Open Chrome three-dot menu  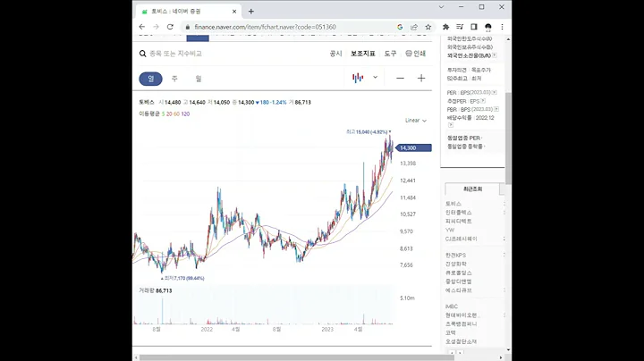502,27
